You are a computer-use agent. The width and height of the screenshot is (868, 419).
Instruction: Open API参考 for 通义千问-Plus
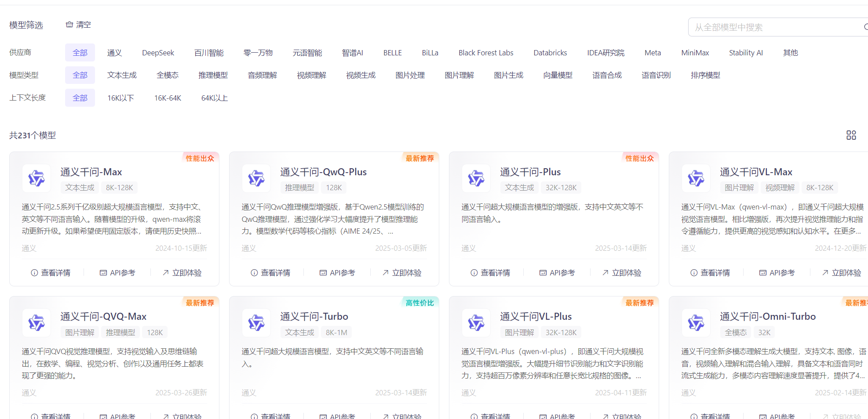click(x=557, y=273)
